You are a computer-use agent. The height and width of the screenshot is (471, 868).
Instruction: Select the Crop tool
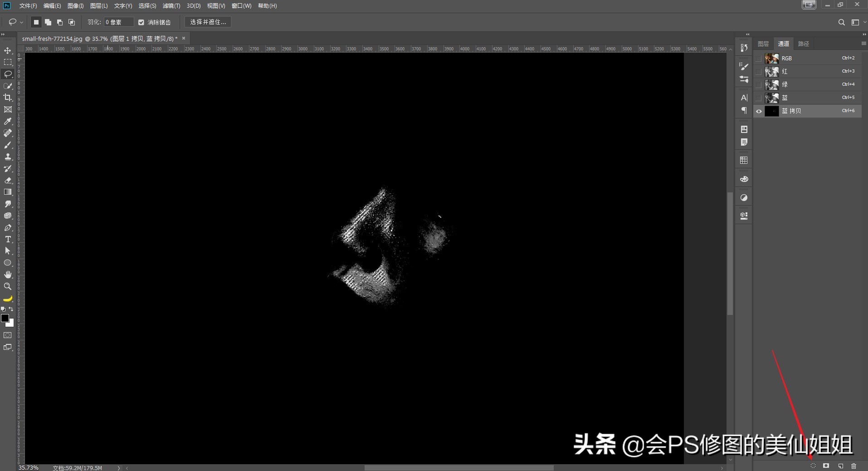click(x=8, y=97)
